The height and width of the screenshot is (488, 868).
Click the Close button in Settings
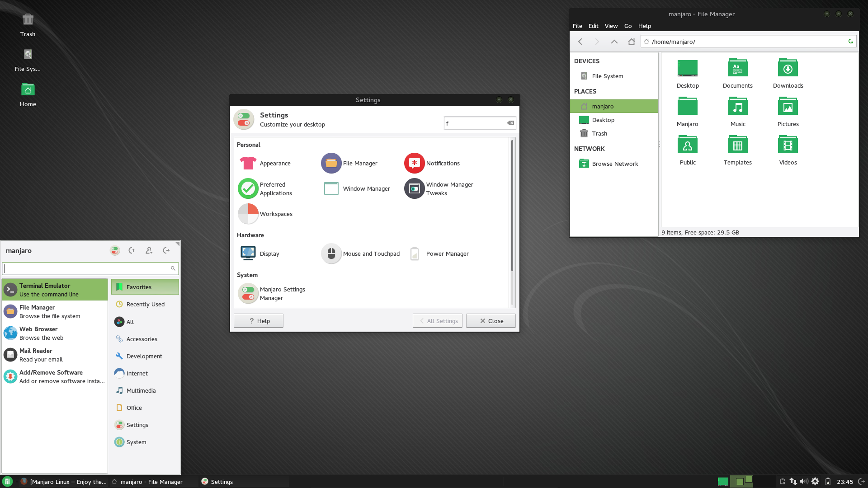491,321
